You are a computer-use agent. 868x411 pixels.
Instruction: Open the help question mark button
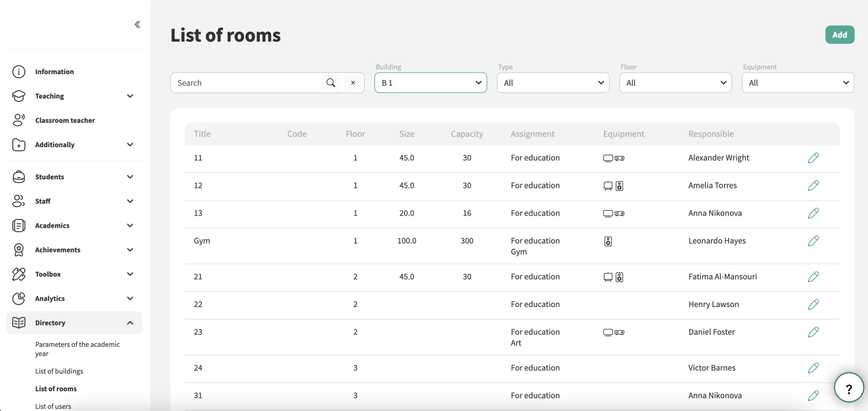(x=849, y=388)
